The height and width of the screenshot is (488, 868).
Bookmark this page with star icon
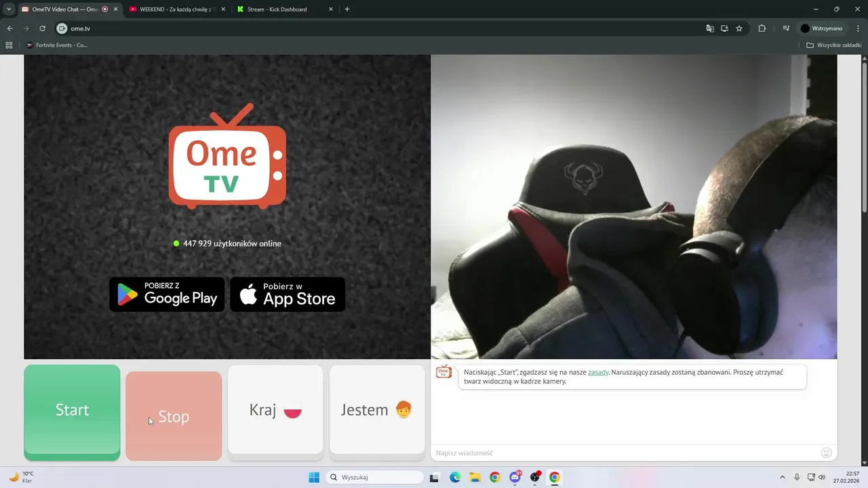(739, 28)
